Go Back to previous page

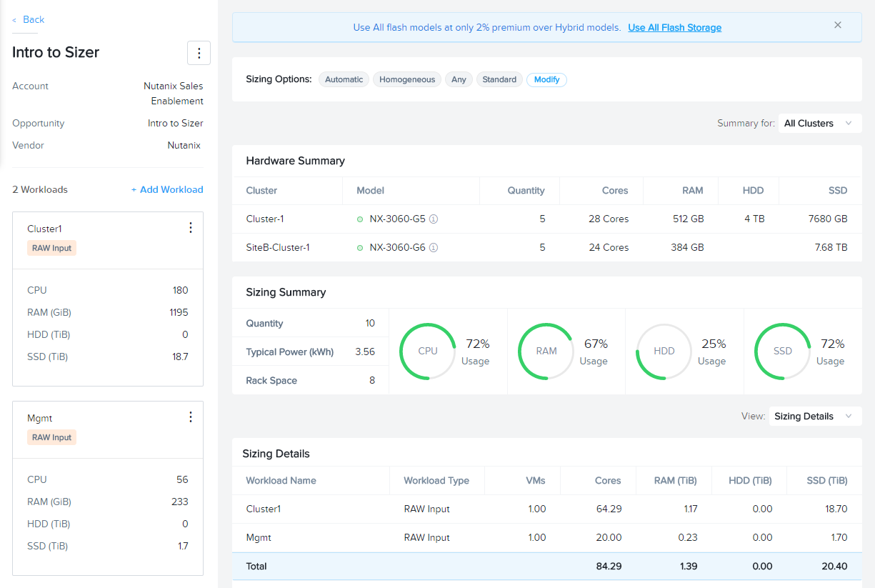point(29,20)
